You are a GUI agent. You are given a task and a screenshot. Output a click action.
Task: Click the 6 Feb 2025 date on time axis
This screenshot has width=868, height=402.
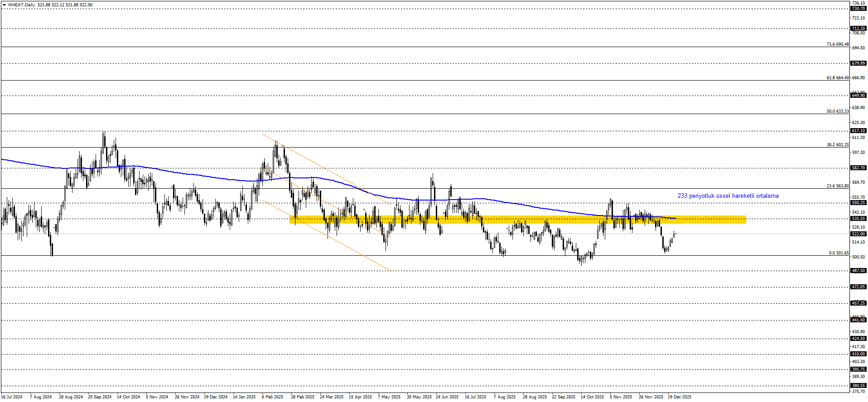[x=272, y=397]
